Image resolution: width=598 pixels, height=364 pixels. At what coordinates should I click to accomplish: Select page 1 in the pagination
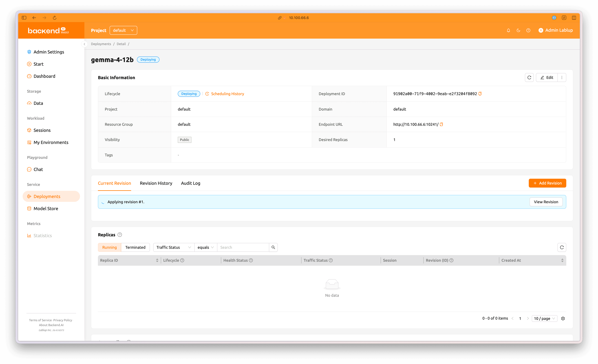520,318
